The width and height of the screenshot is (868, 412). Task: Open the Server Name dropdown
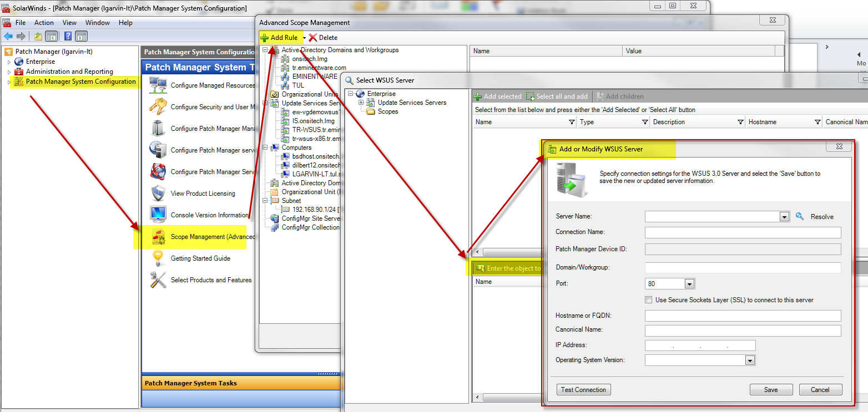(784, 217)
